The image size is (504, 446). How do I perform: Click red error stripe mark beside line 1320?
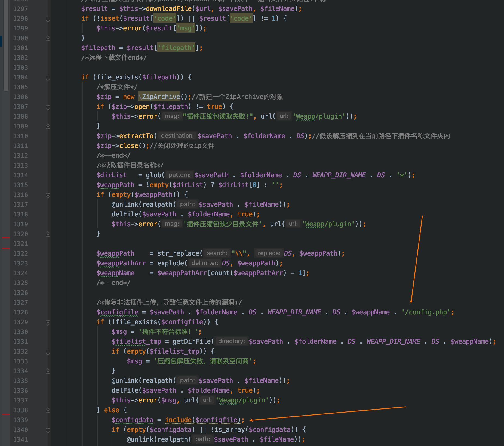[x=6, y=238]
